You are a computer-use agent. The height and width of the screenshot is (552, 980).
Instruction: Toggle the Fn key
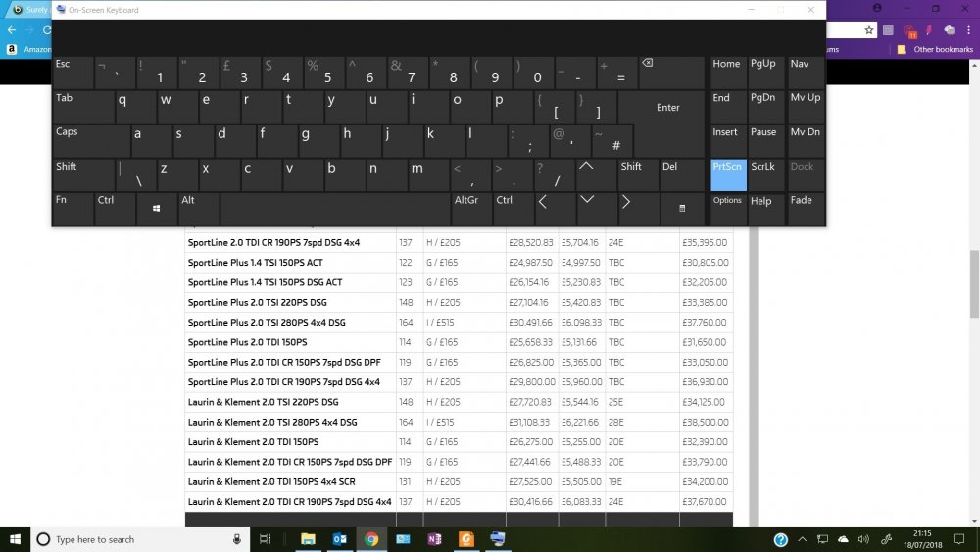[x=73, y=208]
